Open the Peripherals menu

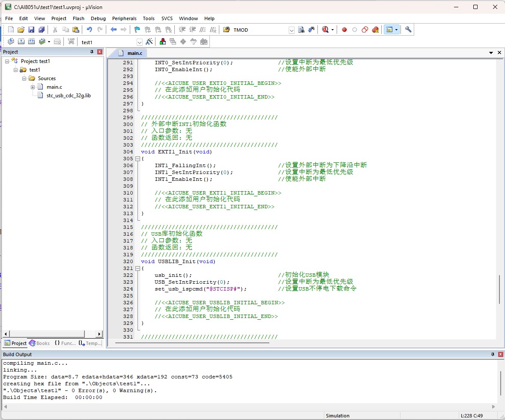tap(124, 18)
